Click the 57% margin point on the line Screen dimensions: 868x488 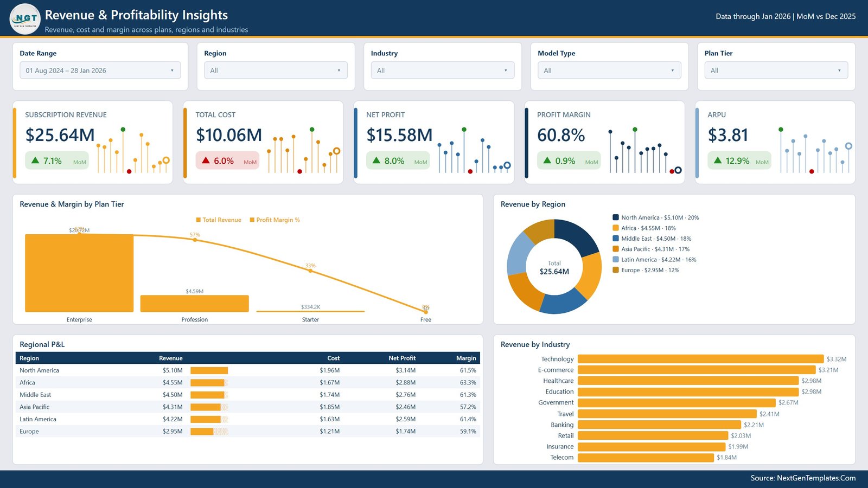tap(195, 240)
